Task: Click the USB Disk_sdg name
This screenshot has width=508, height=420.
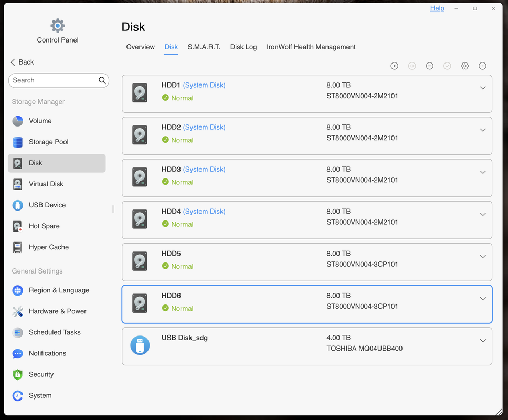Action: tap(185, 338)
